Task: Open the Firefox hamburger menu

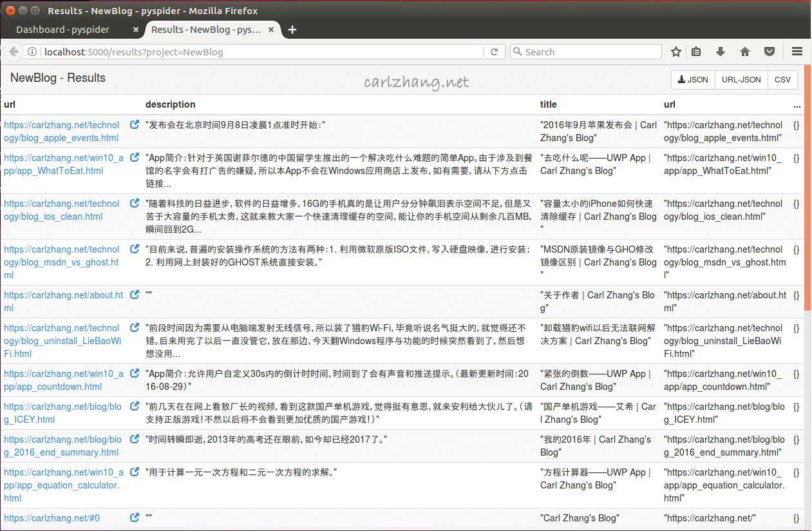Action: [797, 52]
